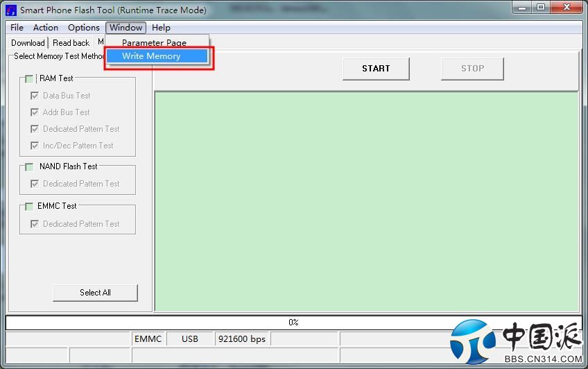Toggle Addr Bus Test checkbox

coord(35,112)
